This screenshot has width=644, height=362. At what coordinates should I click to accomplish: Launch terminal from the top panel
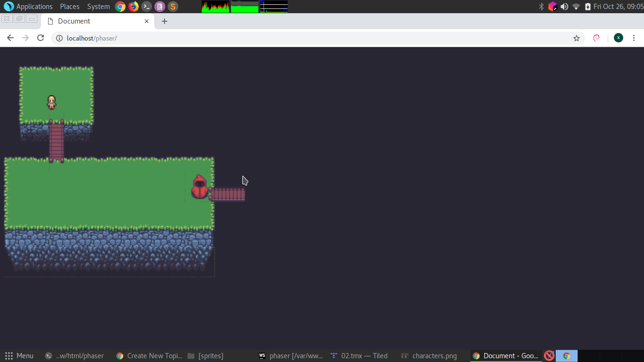147,7
